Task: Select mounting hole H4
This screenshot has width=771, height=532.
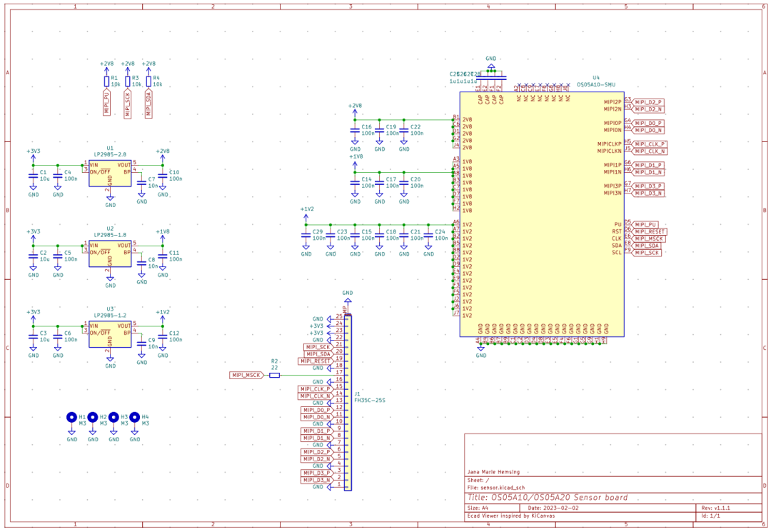Action: click(135, 417)
